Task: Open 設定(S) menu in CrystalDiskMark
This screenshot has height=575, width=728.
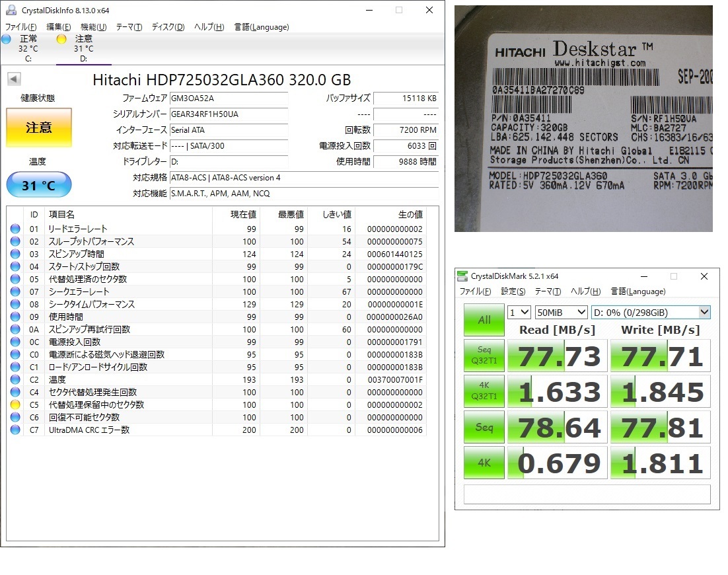Action: [513, 291]
